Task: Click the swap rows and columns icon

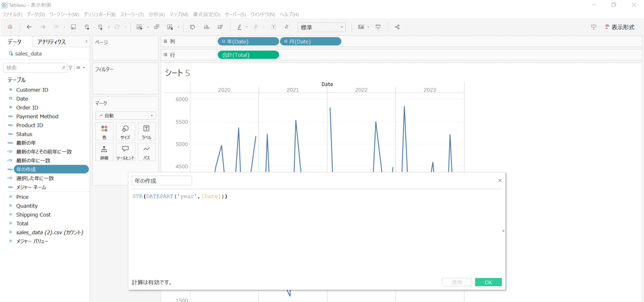Action: 193,27
